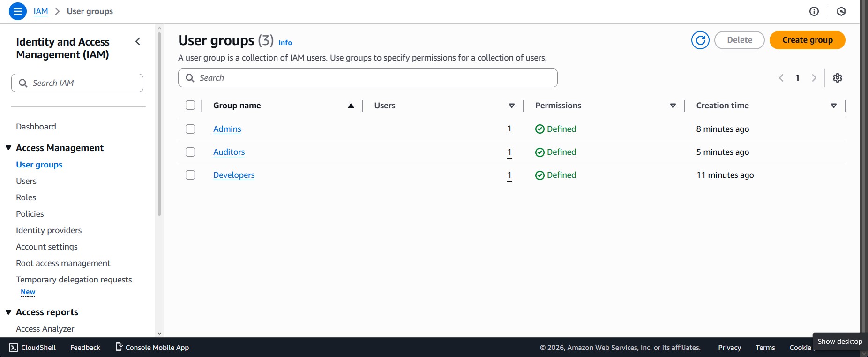Check the select-all groups checkbox
This screenshot has width=868, height=357.
click(x=190, y=105)
